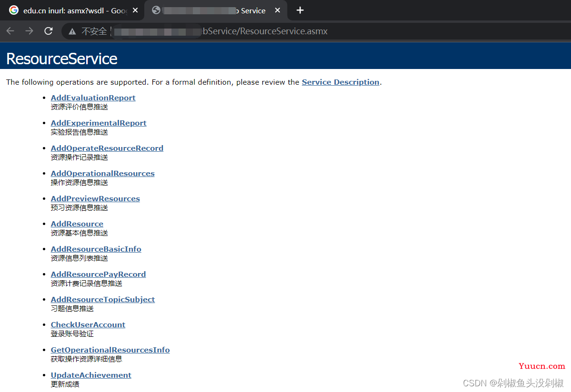Open the AddResourceTopicSubject operation
Image resolution: width=571 pixels, height=392 pixels.
pyautogui.click(x=103, y=300)
